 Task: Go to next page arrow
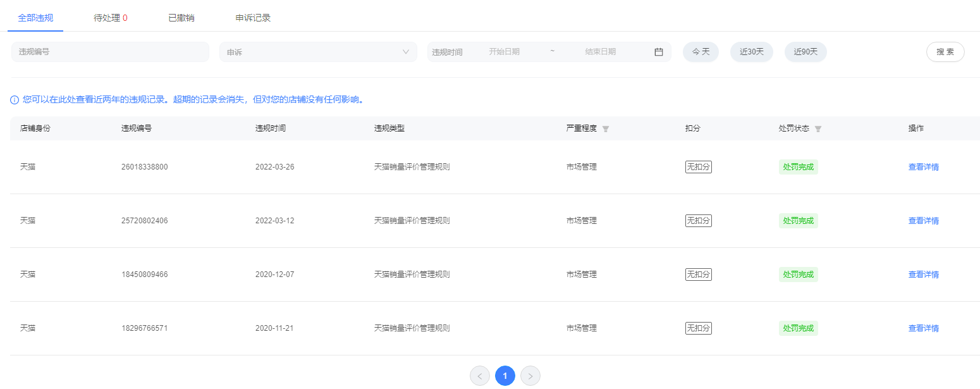point(530,376)
